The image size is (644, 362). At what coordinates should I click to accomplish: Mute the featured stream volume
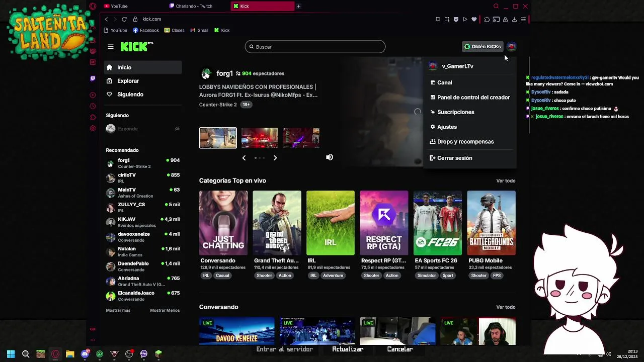pos(330,157)
